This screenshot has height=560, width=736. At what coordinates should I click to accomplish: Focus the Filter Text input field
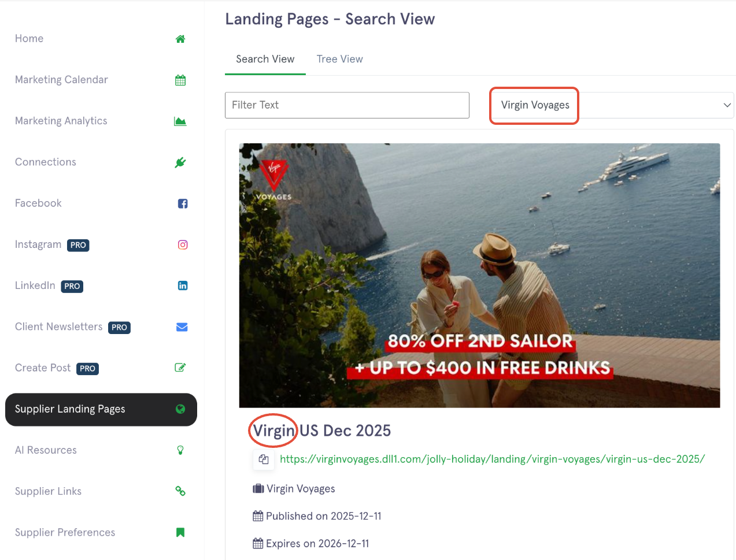[347, 105]
